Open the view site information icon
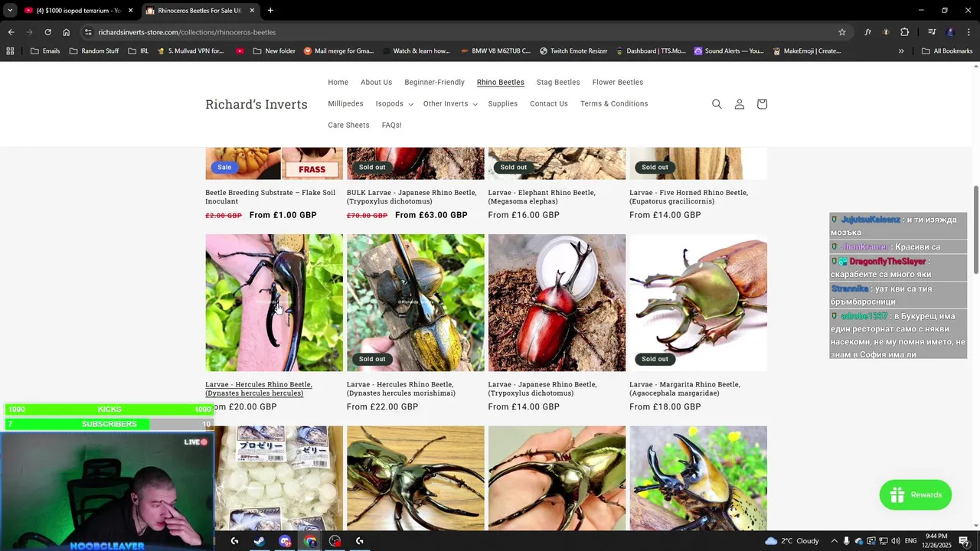This screenshot has width=980, height=551. [x=89, y=32]
